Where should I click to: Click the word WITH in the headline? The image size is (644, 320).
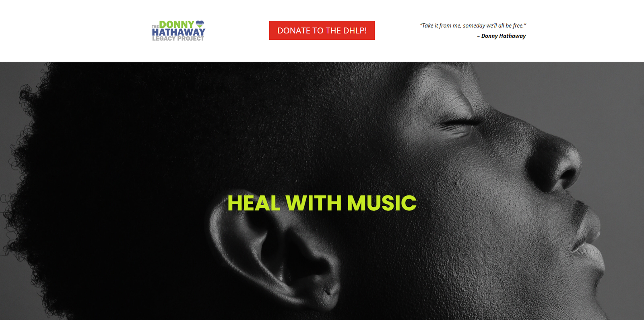pos(313,203)
